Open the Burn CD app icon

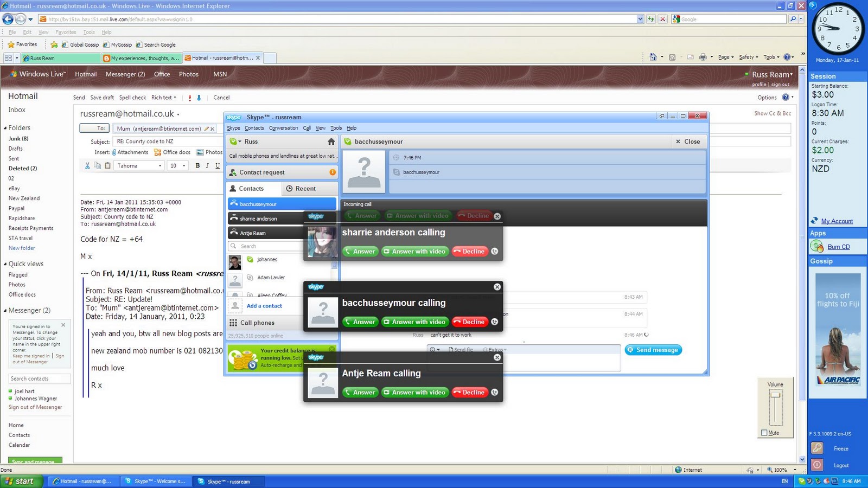(x=817, y=246)
